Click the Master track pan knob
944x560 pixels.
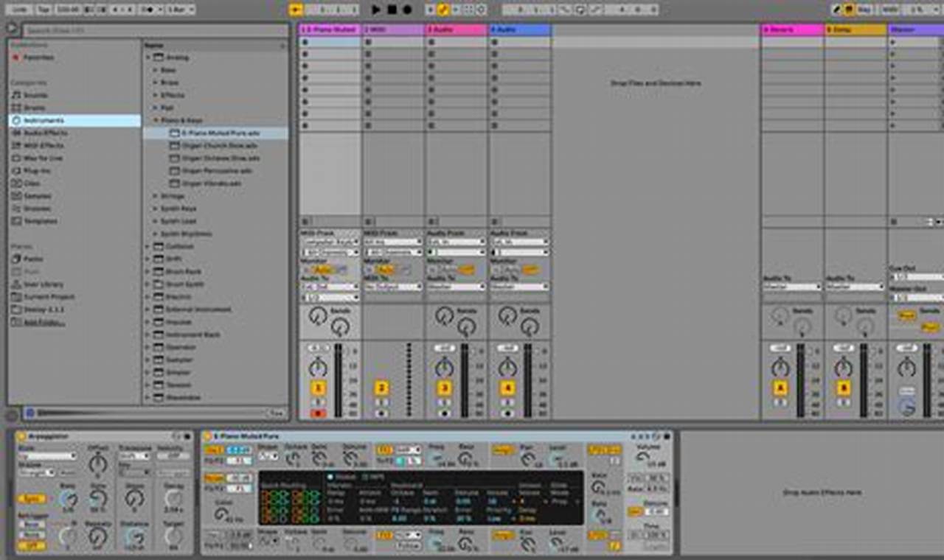pos(906,367)
